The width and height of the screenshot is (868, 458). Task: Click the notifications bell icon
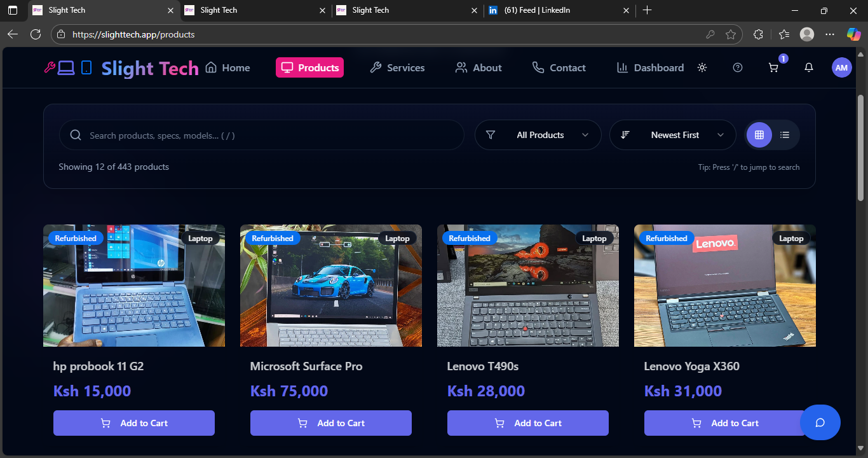point(809,67)
